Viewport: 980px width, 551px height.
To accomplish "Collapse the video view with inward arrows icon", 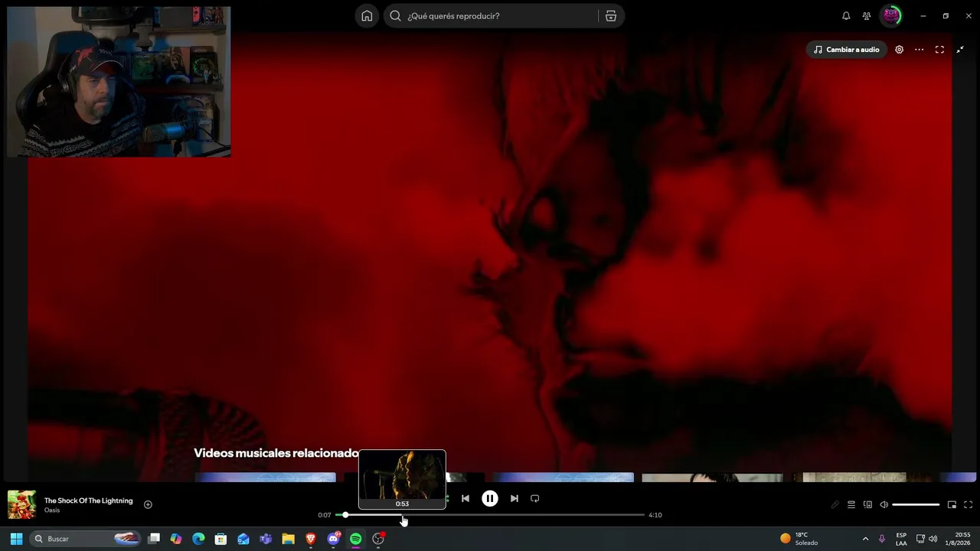I will tap(960, 50).
